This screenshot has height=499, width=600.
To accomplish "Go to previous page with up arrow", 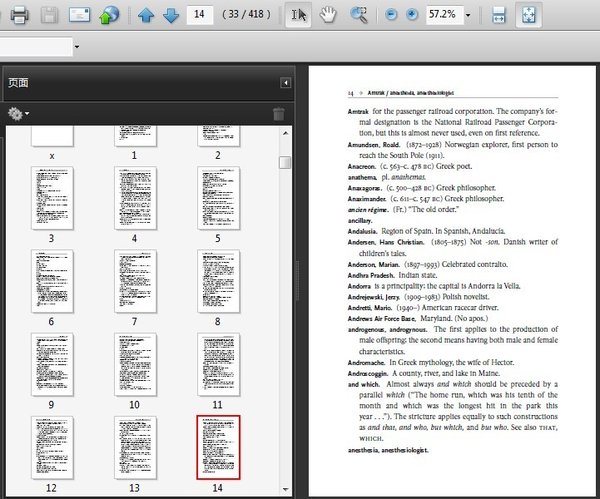I will click(146, 15).
